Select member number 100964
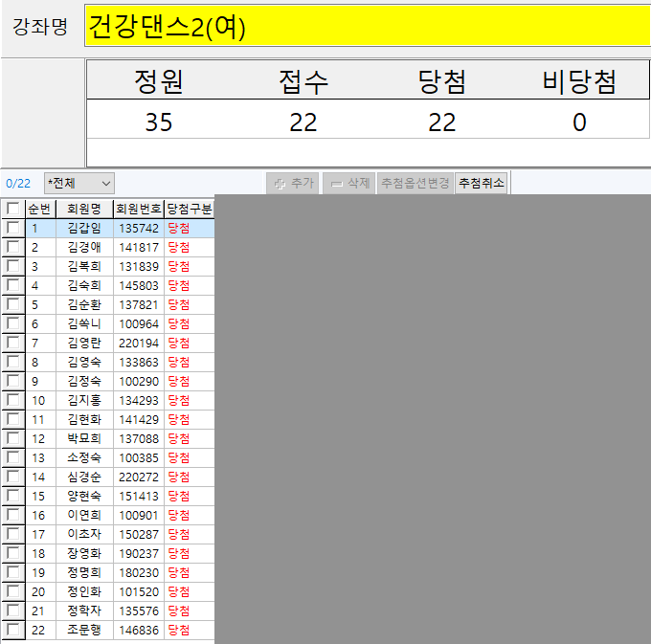Image resolution: width=651 pixels, height=644 pixels. point(139,323)
